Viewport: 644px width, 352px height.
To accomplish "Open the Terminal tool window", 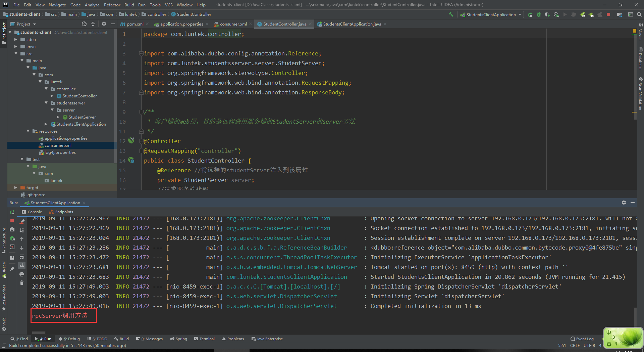I will 204,339.
